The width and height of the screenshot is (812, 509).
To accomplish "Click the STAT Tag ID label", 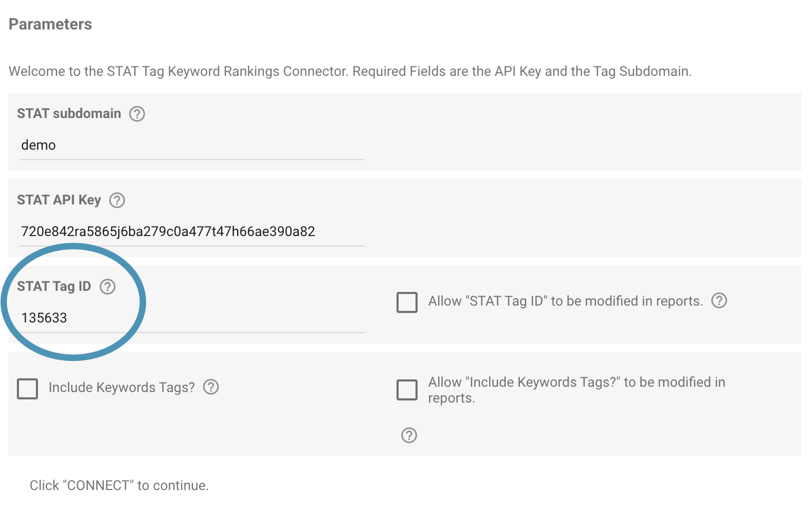I will (x=53, y=286).
